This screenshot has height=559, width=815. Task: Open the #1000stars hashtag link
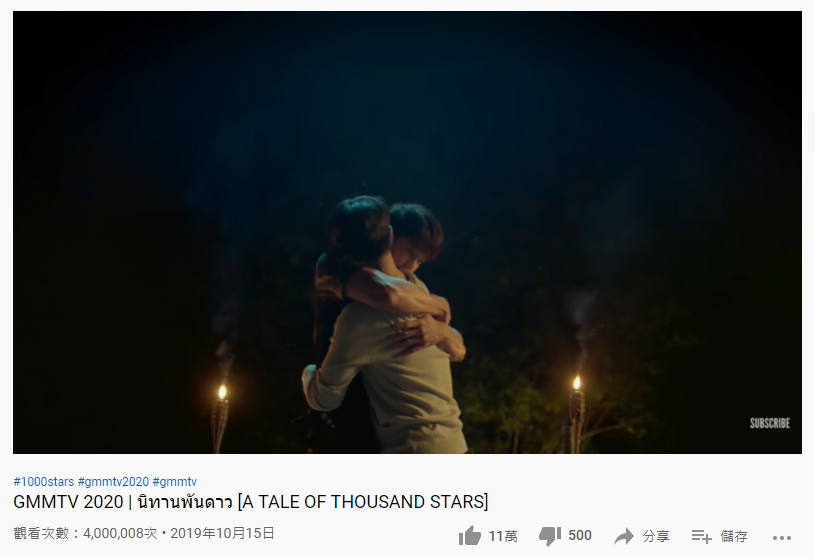44,482
